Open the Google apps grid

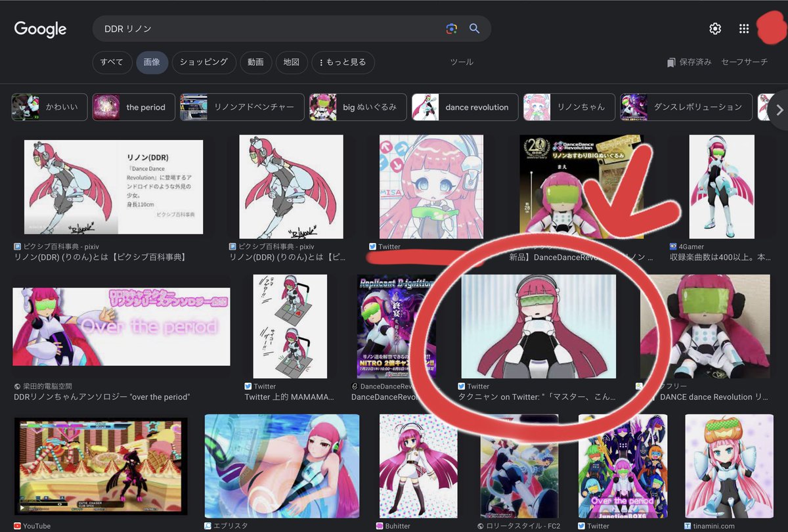(x=744, y=29)
